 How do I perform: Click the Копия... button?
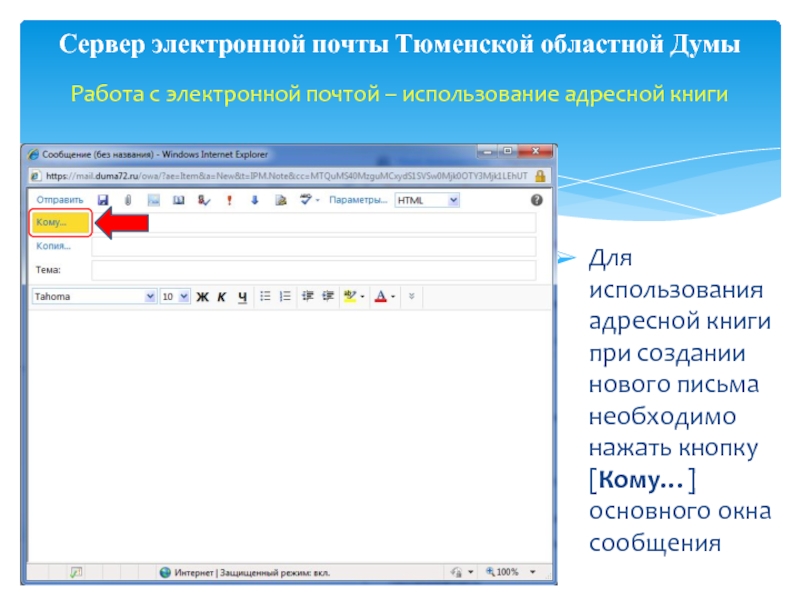(53, 246)
